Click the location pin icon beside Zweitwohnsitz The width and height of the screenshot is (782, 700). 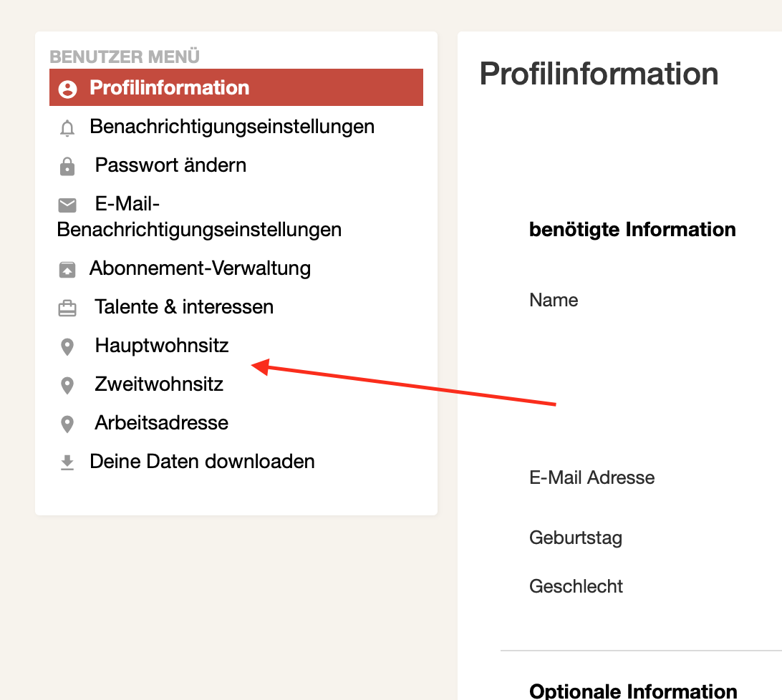[67, 386]
